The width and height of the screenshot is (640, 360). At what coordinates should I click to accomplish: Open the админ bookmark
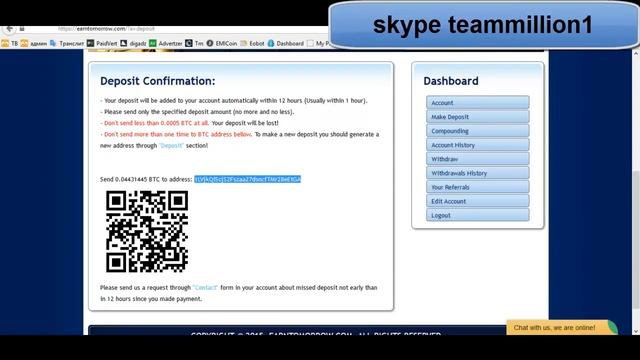pos(34,43)
